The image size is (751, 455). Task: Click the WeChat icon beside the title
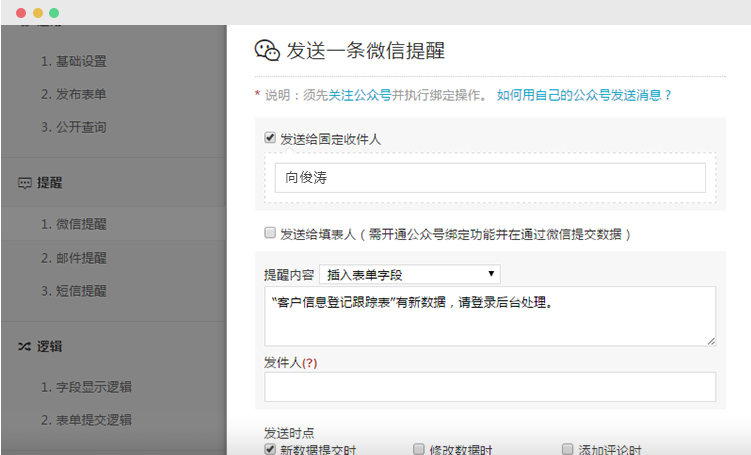[x=267, y=51]
